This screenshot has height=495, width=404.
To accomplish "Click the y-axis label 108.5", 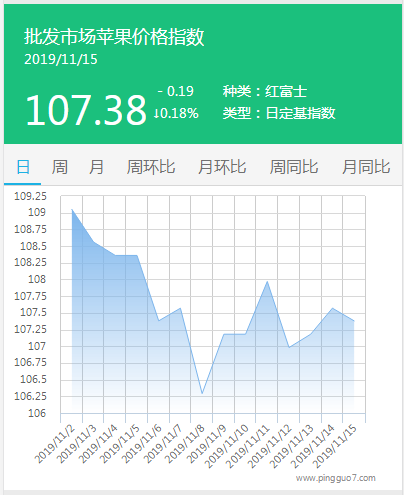I will pos(33,246).
